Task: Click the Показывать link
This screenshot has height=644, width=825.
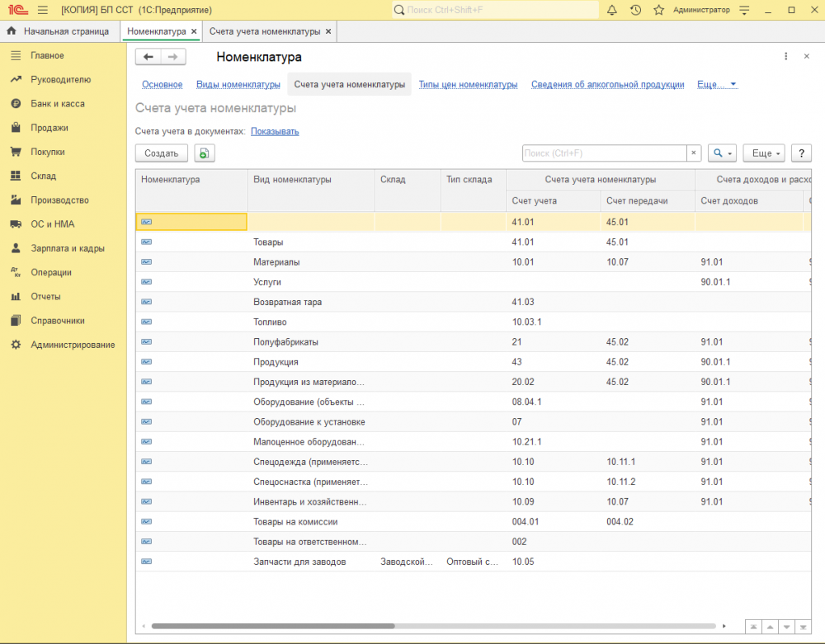Action: click(275, 131)
